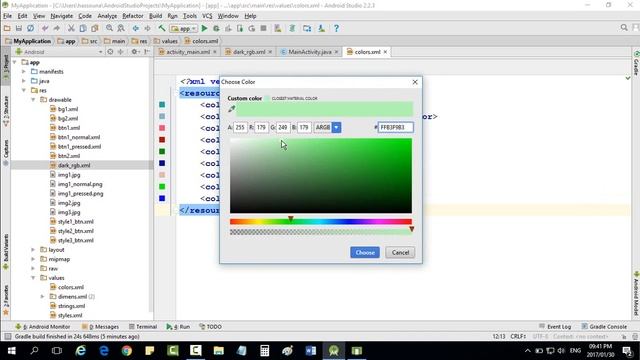Click the Redo arrow icon
This screenshot has height=360, width=640.
(57, 28)
